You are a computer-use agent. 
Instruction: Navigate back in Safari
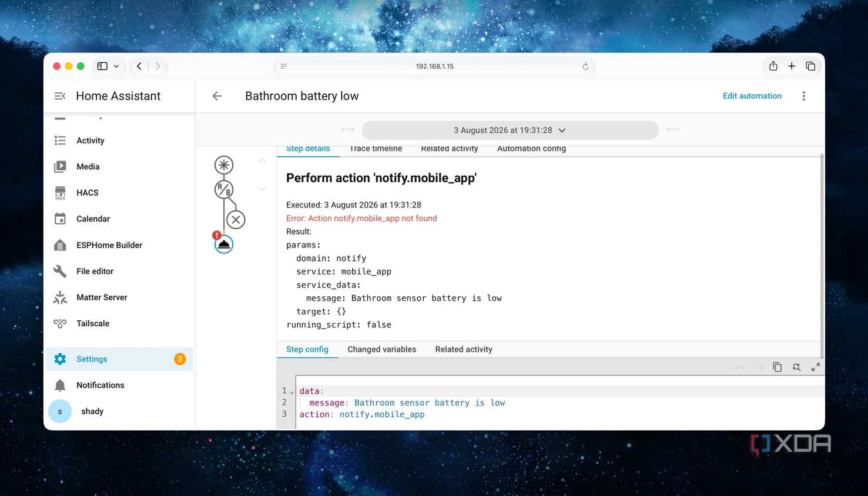pos(139,66)
